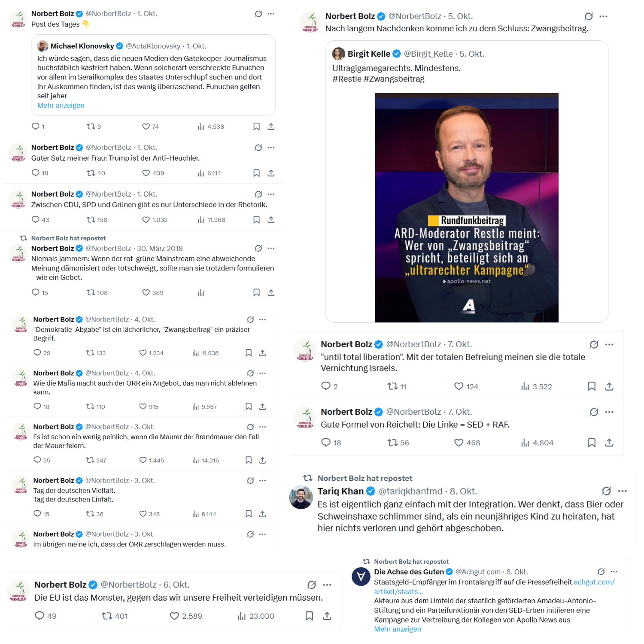Screen dimensions: 644x644
Task: Open Tariq Khan's profile avatar
Action: pos(301,498)
